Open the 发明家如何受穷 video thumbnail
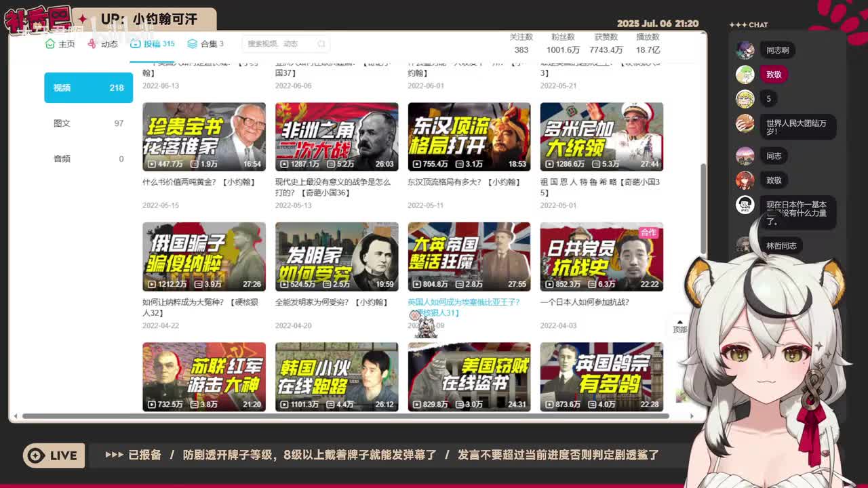Image resolution: width=868 pixels, height=488 pixels. [x=336, y=257]
